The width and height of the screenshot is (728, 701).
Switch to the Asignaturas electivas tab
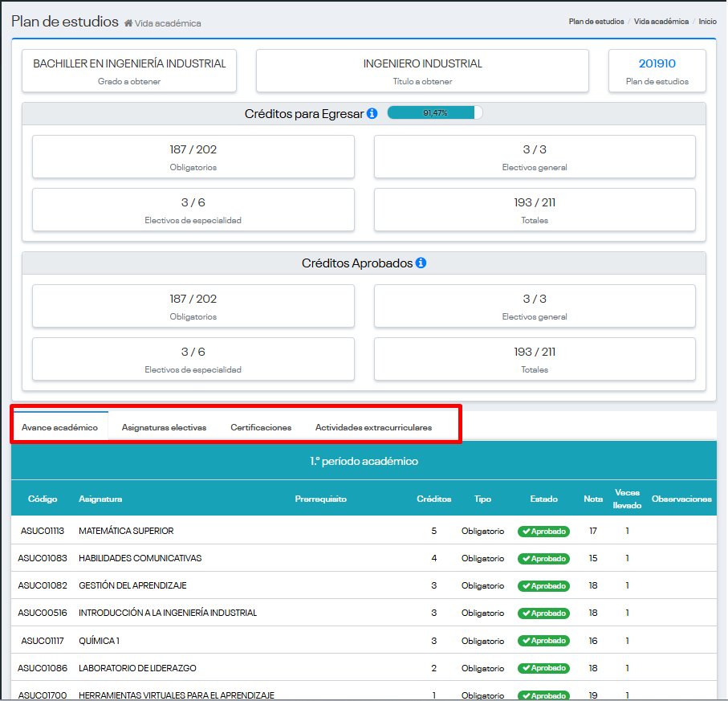[x=164, y=427]
